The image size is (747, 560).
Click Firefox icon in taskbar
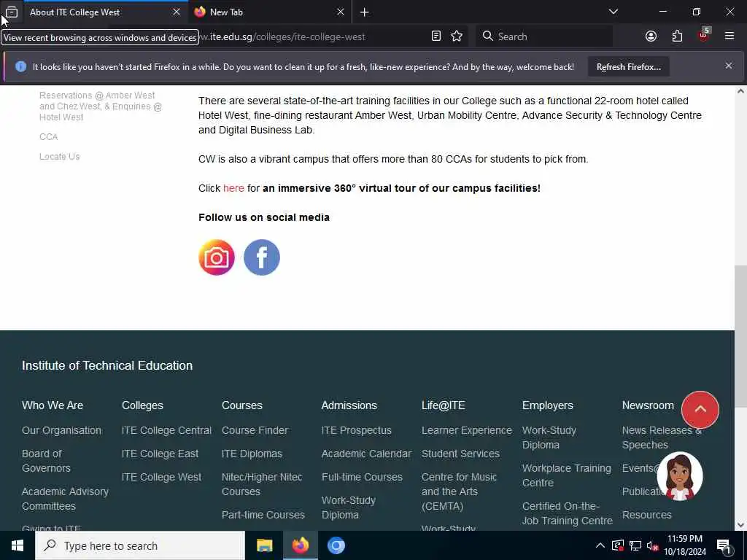(300, 545)
